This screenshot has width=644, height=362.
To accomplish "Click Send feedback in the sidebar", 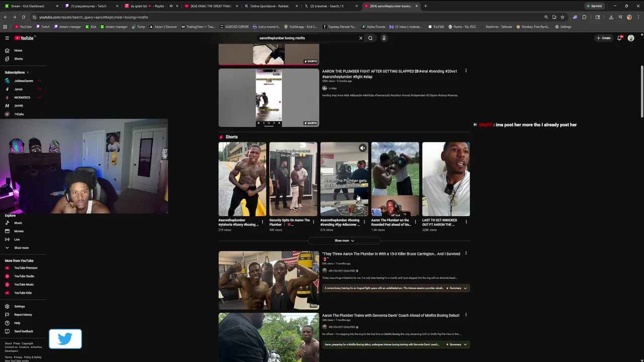I will tap(23, 331).
